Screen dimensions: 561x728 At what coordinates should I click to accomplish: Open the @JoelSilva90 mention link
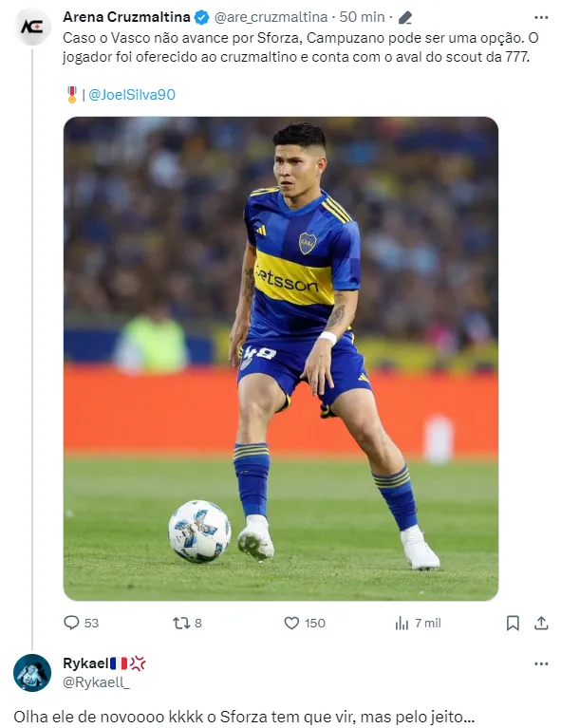pyautogui.click(x=131, y=95)
